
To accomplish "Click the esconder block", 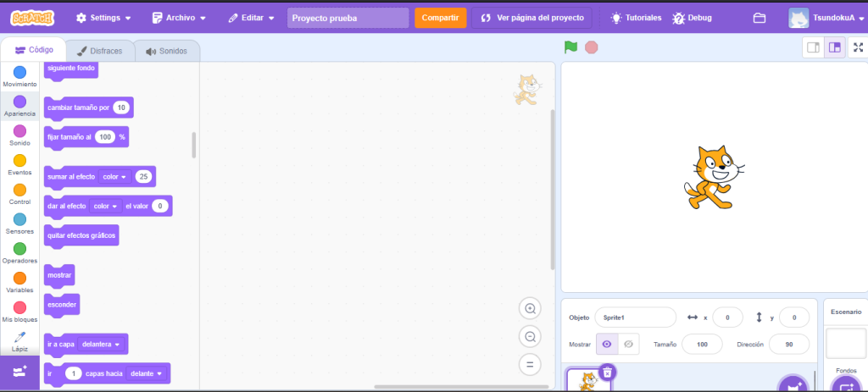I will pos(61,305).
